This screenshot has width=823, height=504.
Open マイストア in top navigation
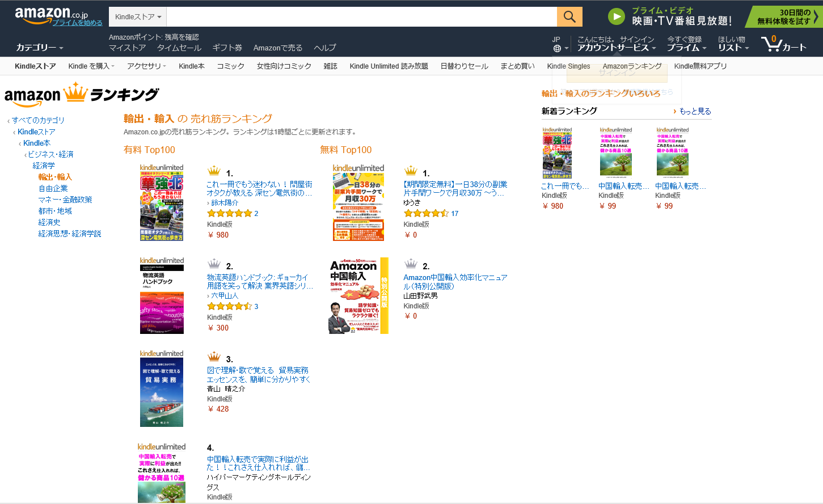click(x=128, y=48)
